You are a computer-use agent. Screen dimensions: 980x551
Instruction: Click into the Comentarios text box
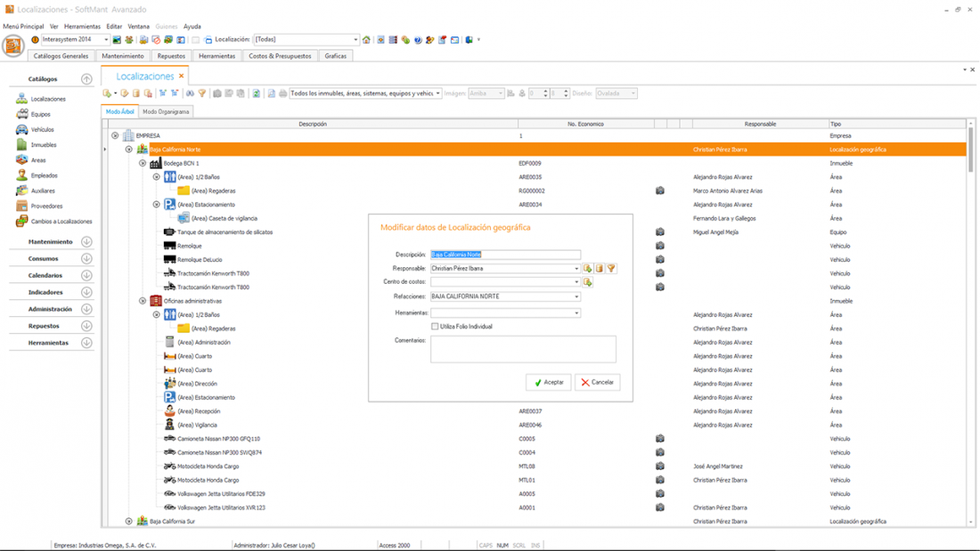[x=523, y=349]
